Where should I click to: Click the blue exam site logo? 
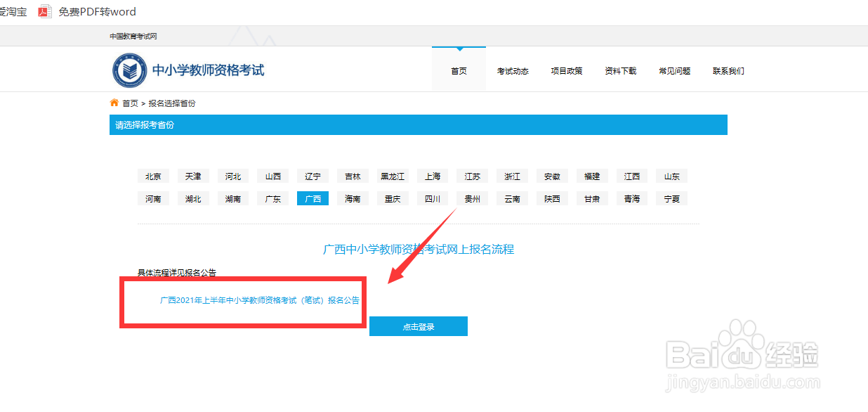[129, 70]
